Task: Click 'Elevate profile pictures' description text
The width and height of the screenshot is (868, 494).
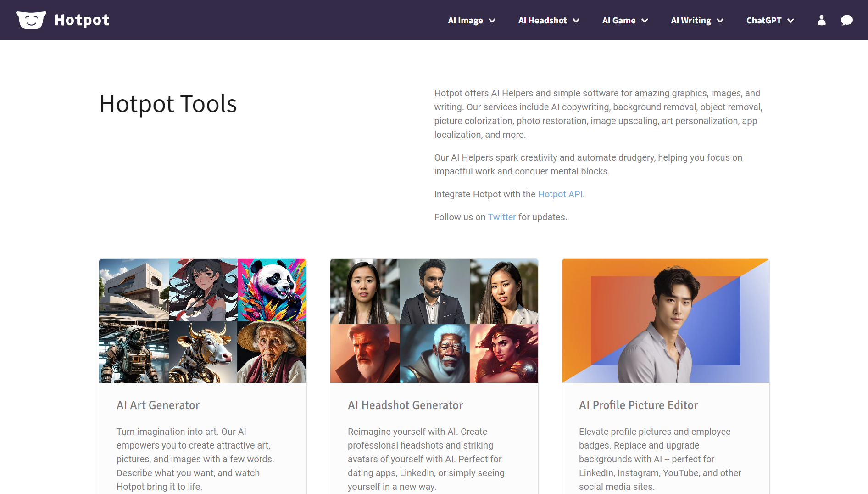Action: click(660, 459)
